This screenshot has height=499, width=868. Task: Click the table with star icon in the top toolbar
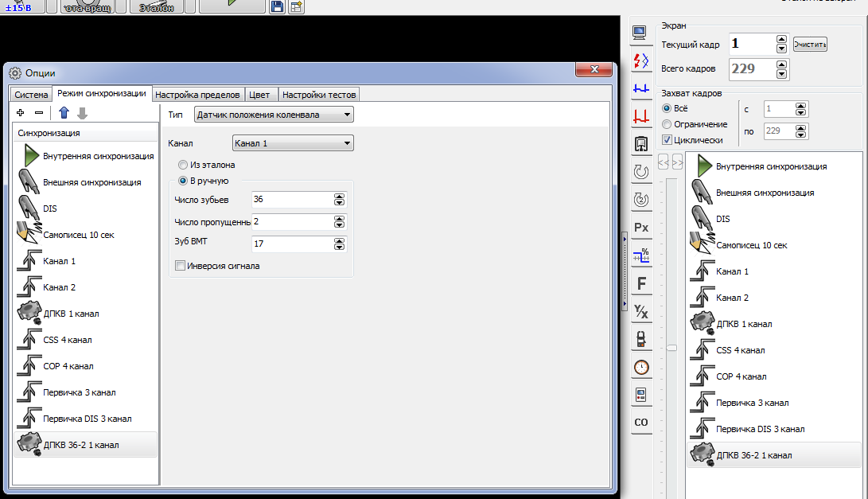point(297,6)
